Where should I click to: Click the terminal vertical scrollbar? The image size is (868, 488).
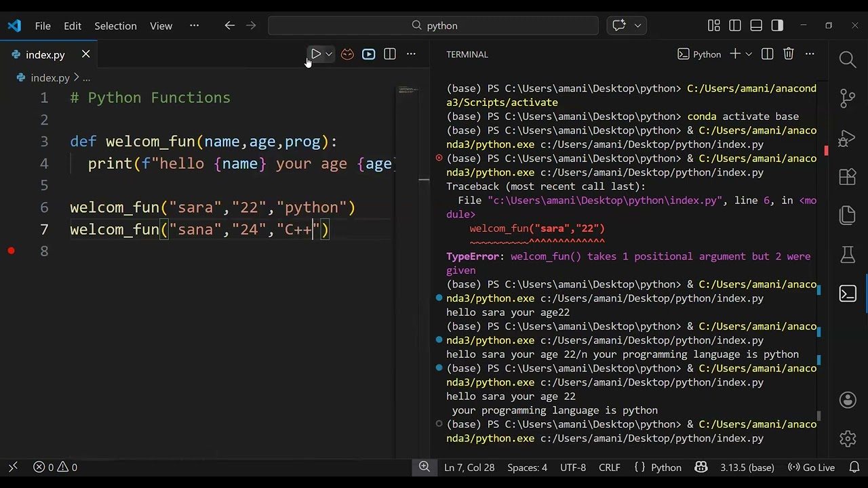[x=819, y=415]
